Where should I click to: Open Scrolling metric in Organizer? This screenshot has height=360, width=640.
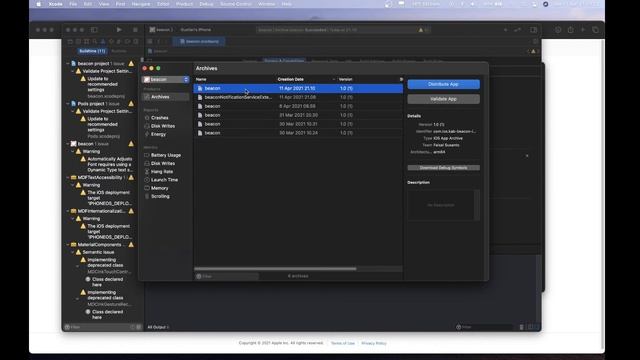click(160, 196)
